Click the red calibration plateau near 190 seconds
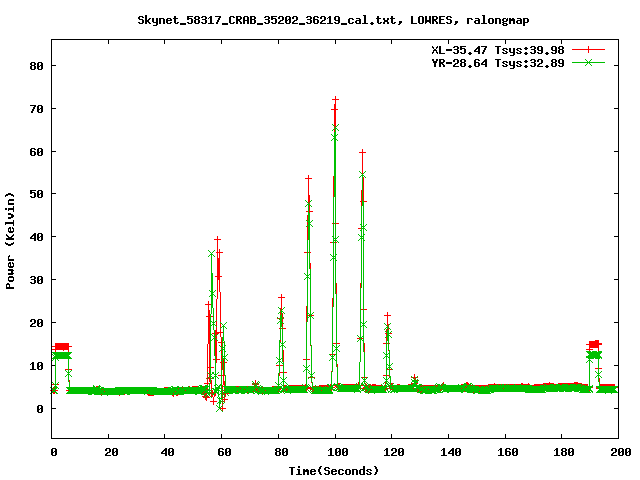The width and height of the screenshot is (640, 480). (594, 344)
